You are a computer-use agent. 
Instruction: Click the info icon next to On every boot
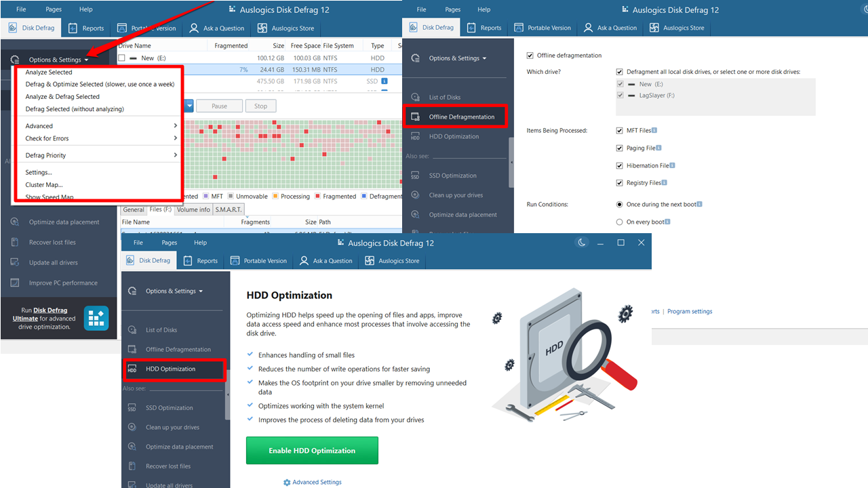pos(668,222)
